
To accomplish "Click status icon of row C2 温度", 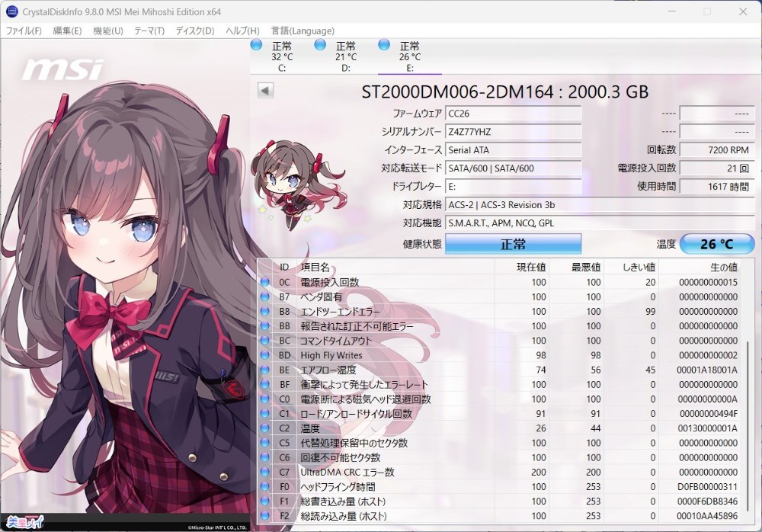I will pos(265,428).
